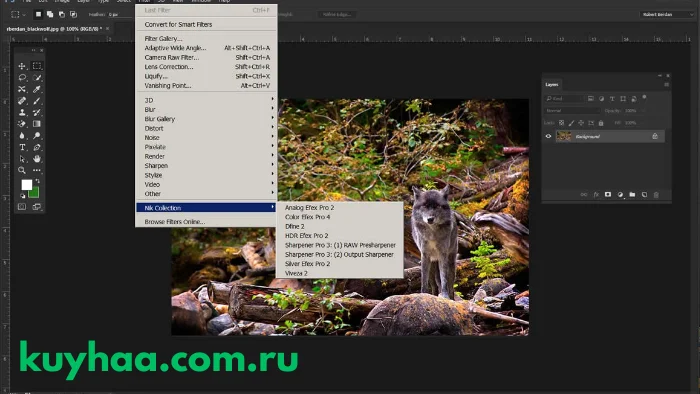The height and width of the screenshot is (394, 700).
Task: Toggle lock all padlock in Lock row
Action: [601, 123]
